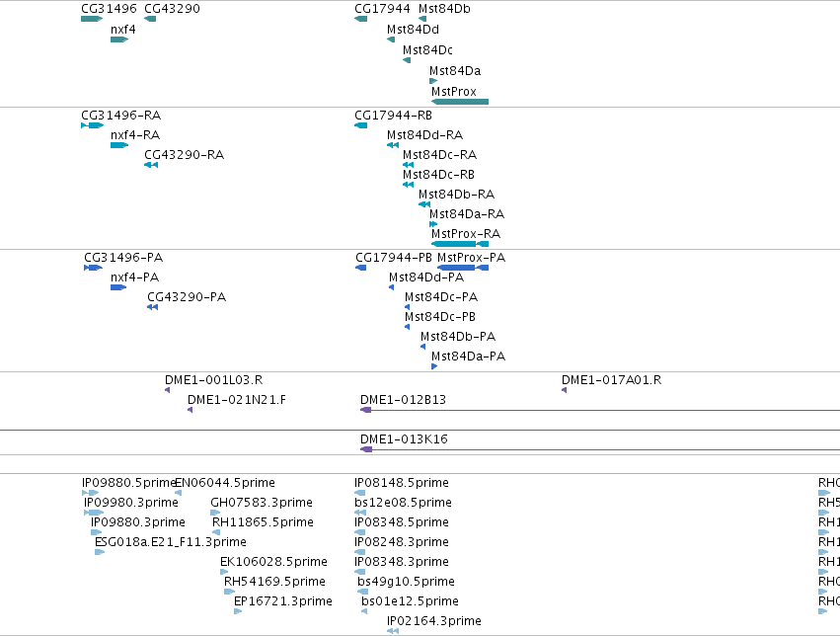Viewport: 840px width, 636px height.
Task: Click EST IP09880.3prime
Action: click(x=137, y=523)
